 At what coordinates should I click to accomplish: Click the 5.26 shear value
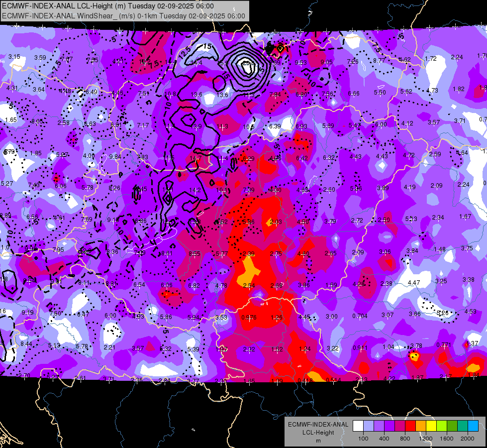pyautogui.click(x=443, y=313)
